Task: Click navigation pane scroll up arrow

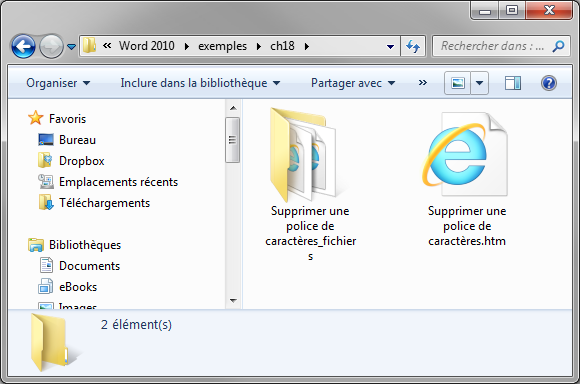Action: click(233, 108)
